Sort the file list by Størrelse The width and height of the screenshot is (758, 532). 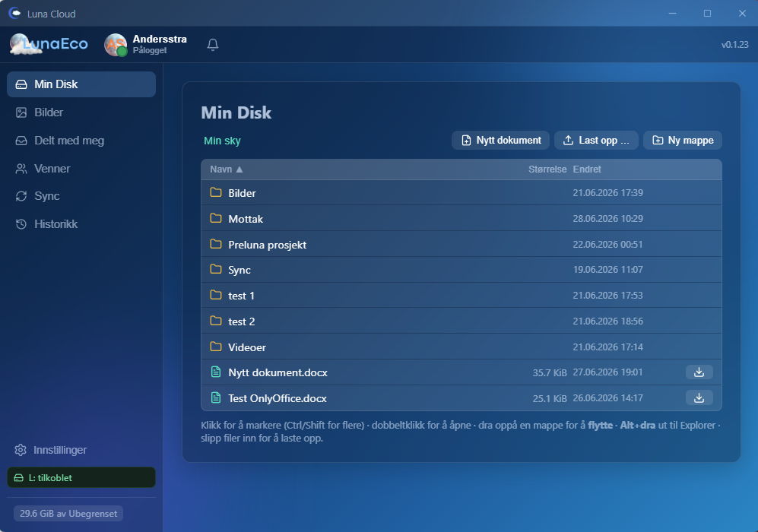coord(547,169)
